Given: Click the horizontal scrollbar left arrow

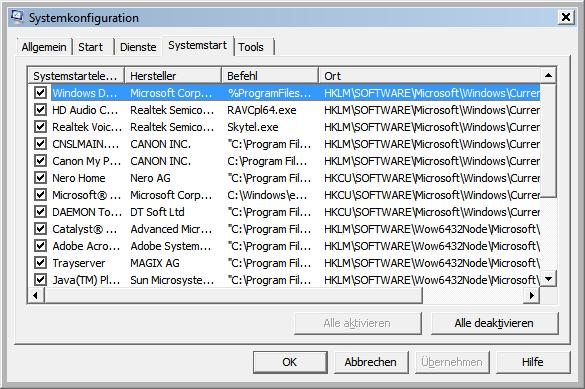Looking at the screenshot, I should tap(36, 295).
